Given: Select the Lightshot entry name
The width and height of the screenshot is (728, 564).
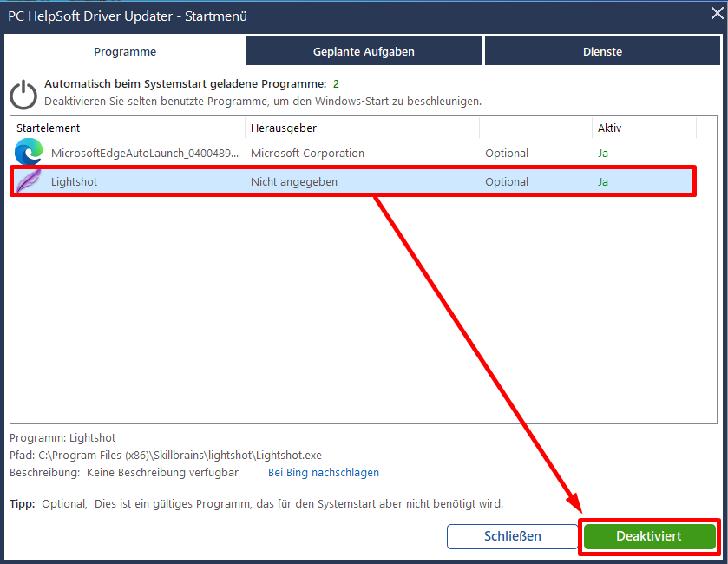Looking at the screenshot, I should pos(75,181).
